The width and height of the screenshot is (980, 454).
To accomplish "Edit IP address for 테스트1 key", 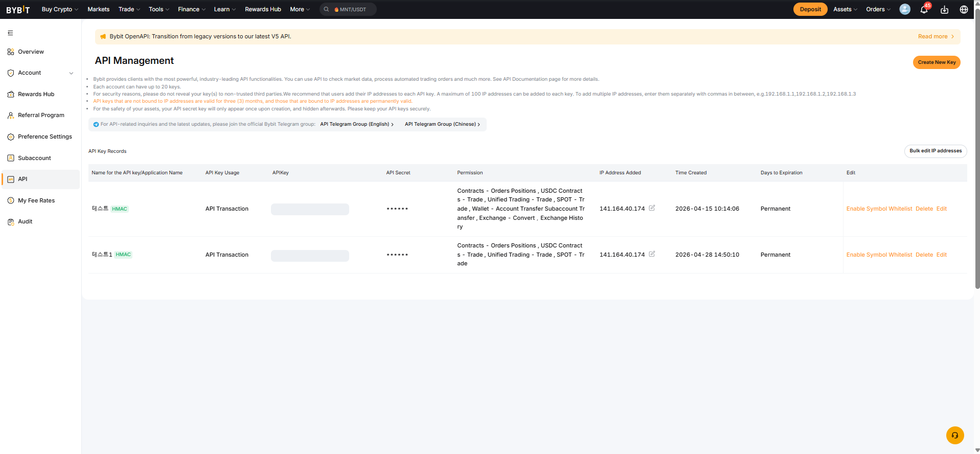I will tap(652, 254).
